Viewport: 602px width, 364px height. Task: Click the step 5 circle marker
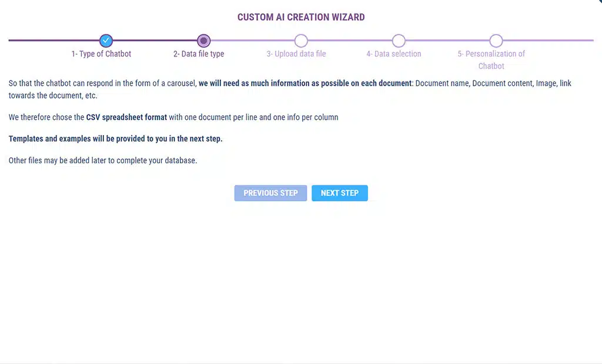(496, 41)
